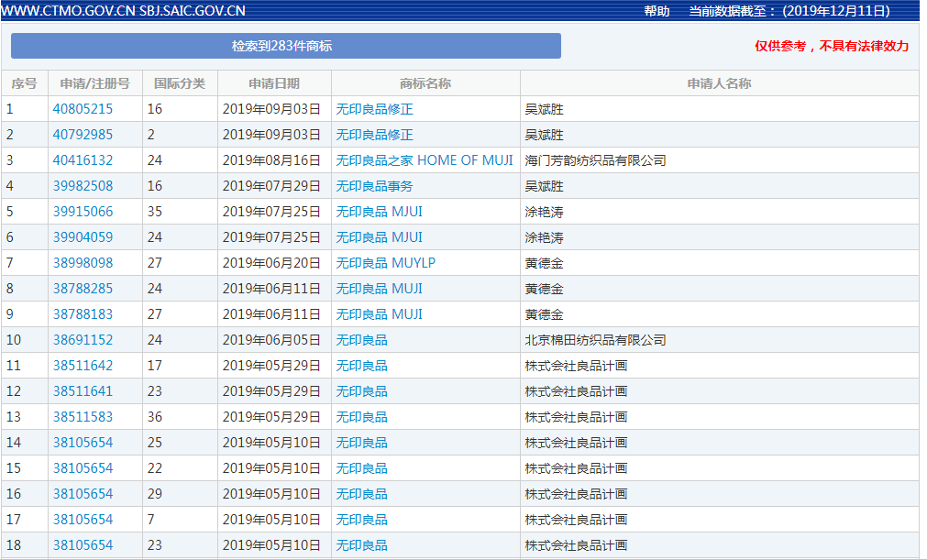Open registration number 38691152
Viewport: 927px width, 560px height.
(x=83, y=340)
